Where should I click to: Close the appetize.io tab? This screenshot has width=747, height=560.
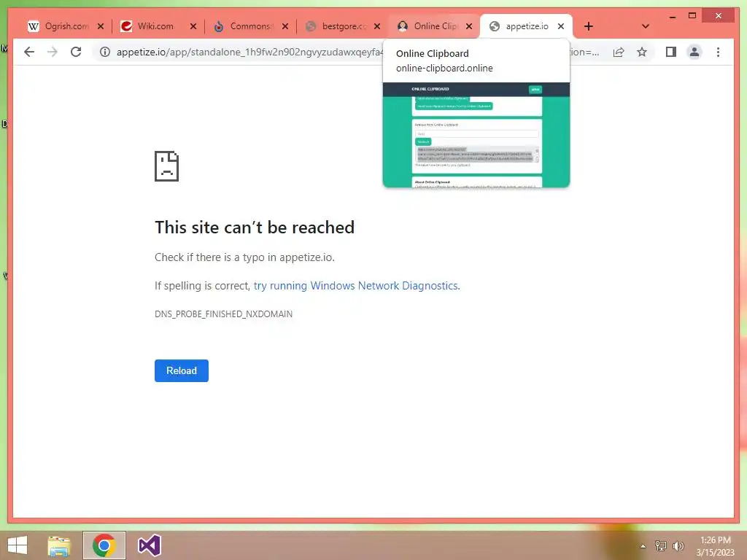point(561,26)
